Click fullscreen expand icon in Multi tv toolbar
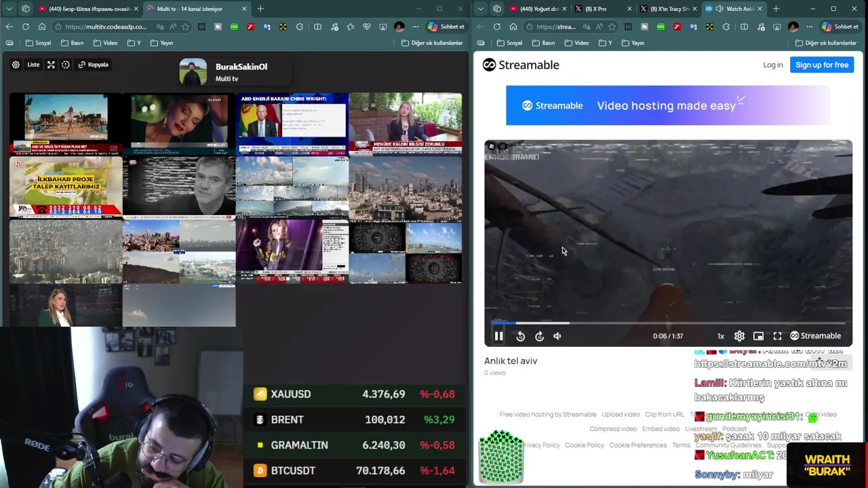 pyautogui.click(x=51, y=64)
